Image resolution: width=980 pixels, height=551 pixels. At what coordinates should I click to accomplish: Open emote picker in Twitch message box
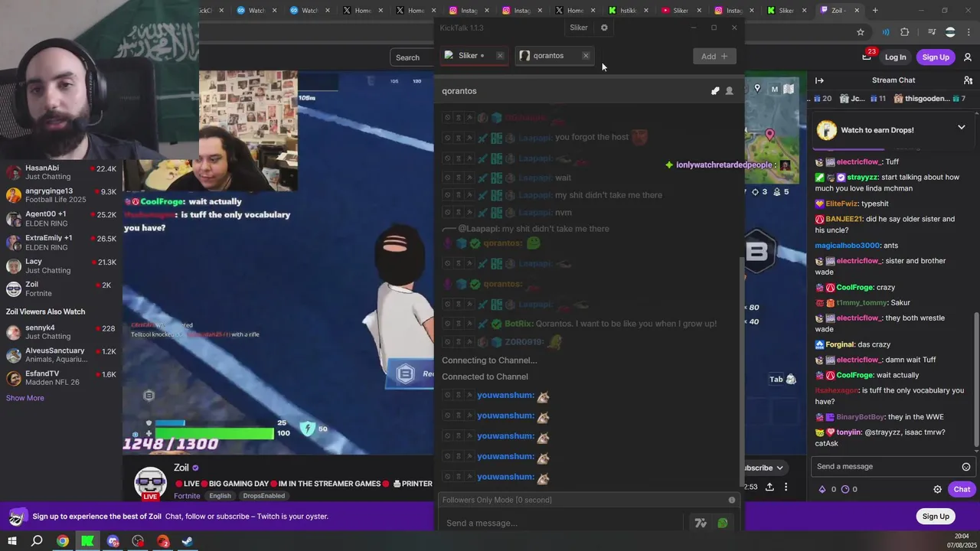[966, 467]
